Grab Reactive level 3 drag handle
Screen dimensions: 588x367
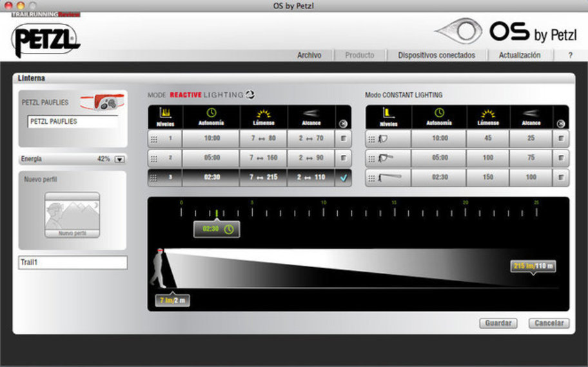[153, 178]
